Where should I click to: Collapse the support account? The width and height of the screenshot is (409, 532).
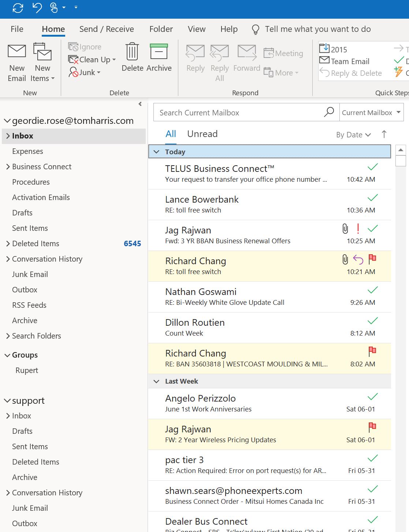(x=7, y=400)
